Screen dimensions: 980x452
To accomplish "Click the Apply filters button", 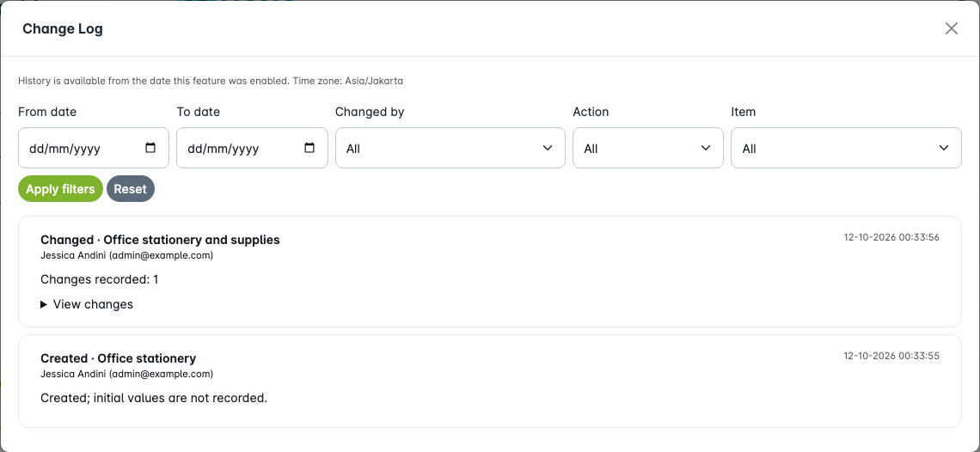I will point(61,189).
